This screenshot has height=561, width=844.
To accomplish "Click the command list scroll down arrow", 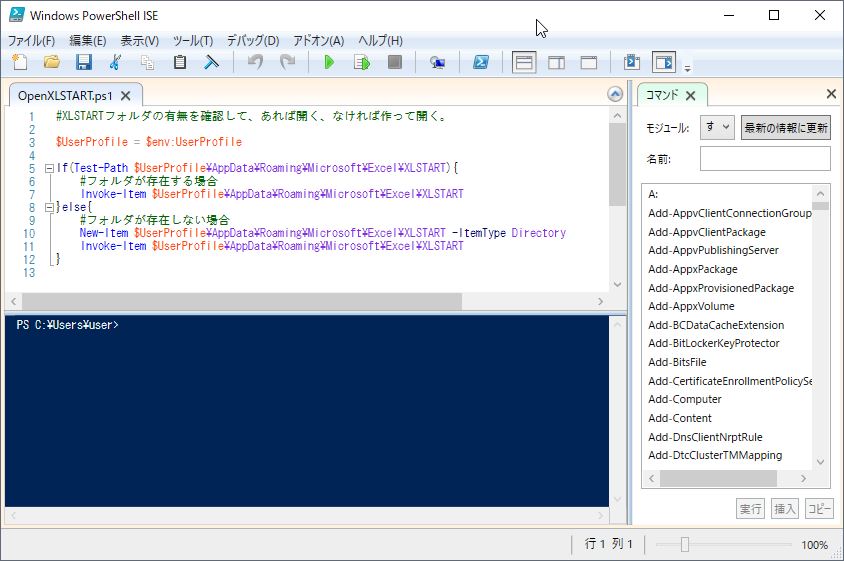I will [820, 462].
